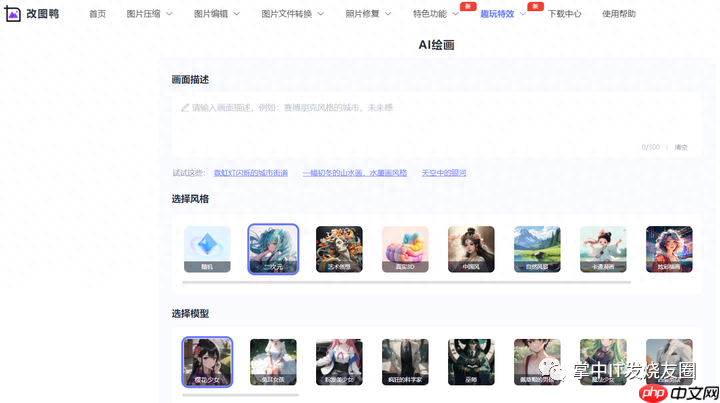Expand the 图片编辑 dropdown menu
The height and width of the screenshot is (403, 720).
coord(217,14)
